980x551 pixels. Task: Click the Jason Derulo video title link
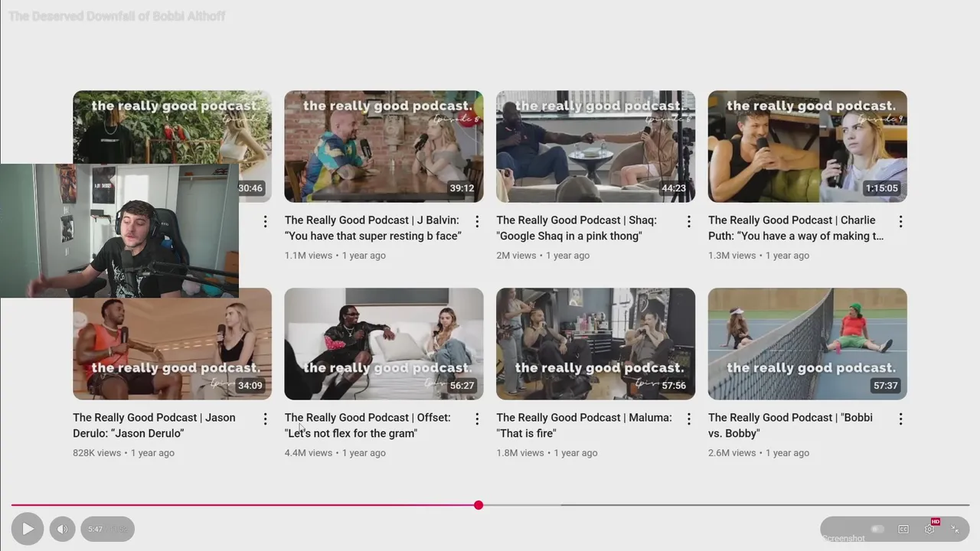(154, 425)
